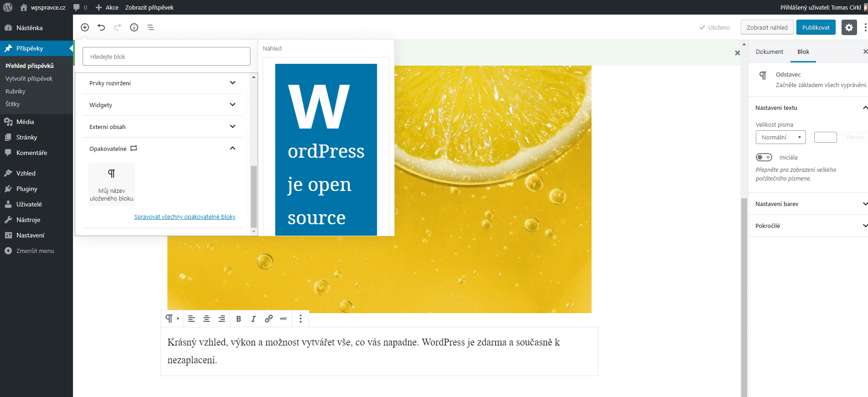Open Uživatelé menu item

36,204
